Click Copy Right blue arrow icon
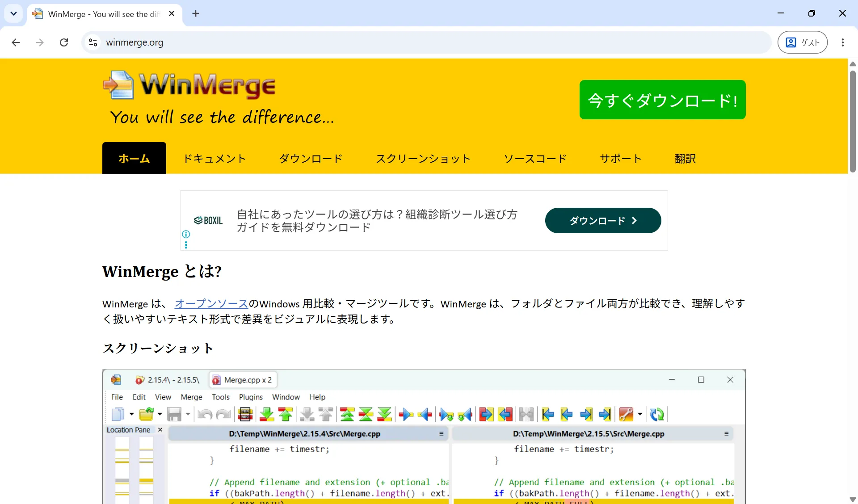The height and width of the screenshot is (504, 858). coord(406,414)
